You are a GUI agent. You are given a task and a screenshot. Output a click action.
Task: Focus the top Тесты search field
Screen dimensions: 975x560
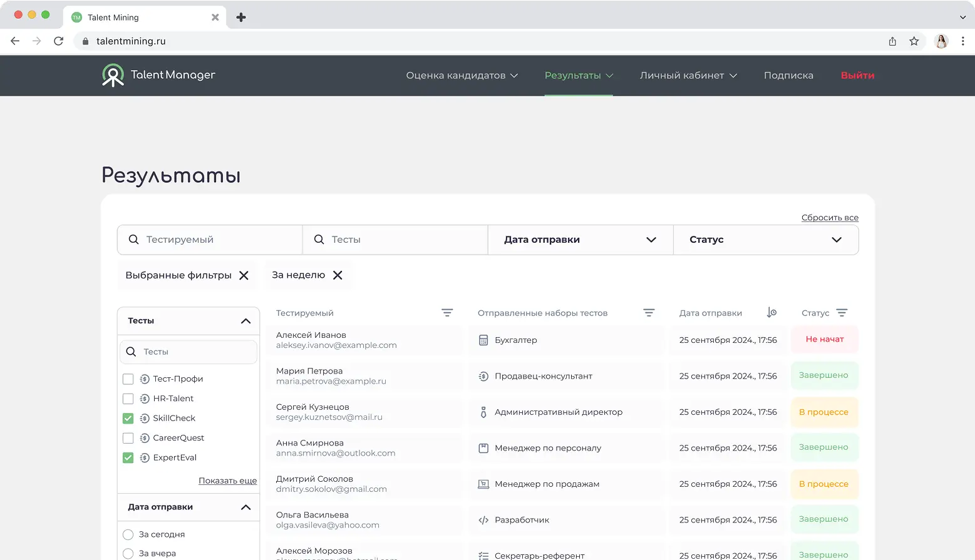coord(395,240)
